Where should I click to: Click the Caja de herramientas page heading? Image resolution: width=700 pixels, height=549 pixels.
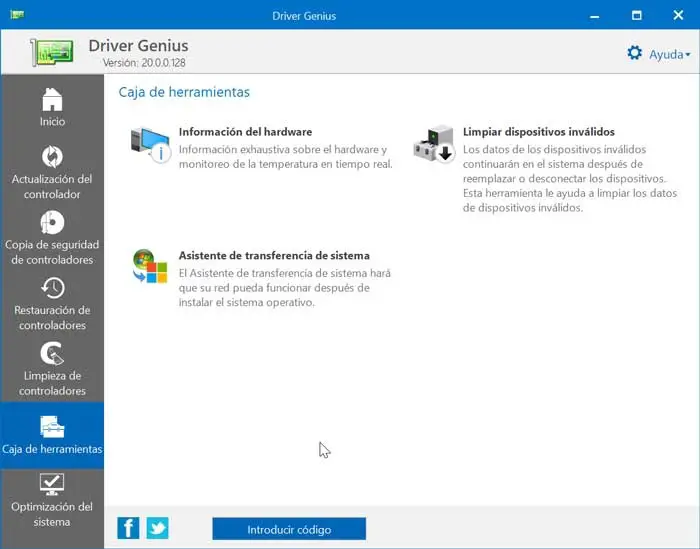pos(184,92)
